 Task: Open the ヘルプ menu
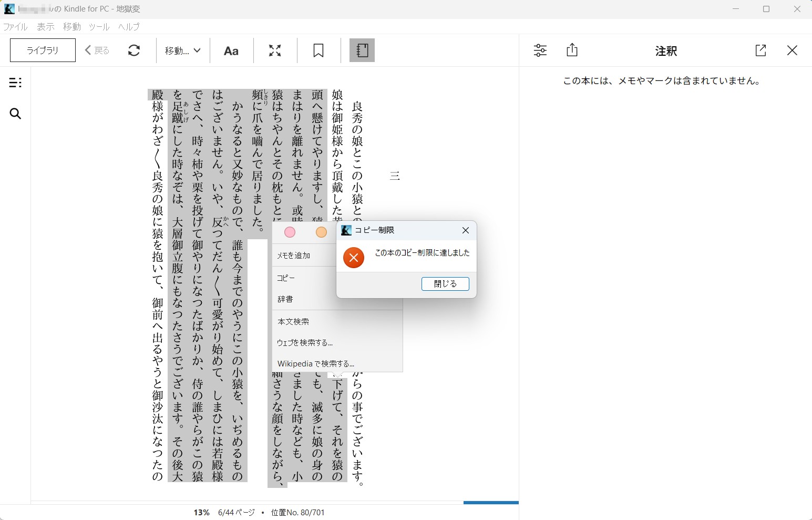129,27
